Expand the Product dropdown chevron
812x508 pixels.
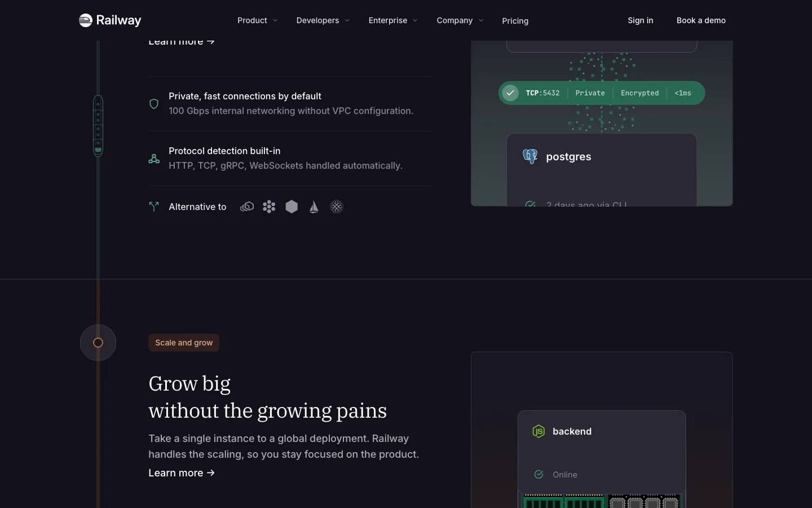click(275, 20)
